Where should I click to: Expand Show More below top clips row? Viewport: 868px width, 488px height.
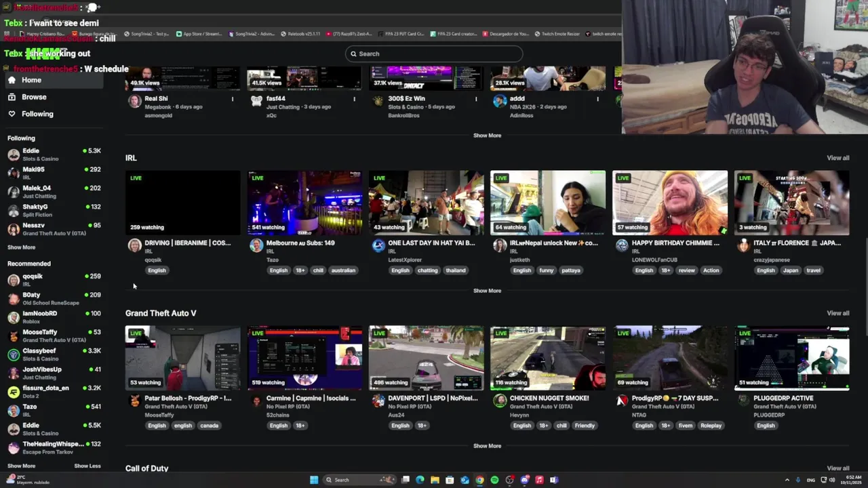point(487,136)
